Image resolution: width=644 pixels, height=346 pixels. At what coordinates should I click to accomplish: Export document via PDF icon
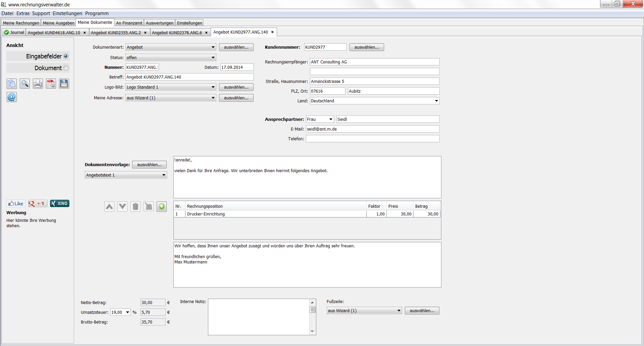[51, 84]
